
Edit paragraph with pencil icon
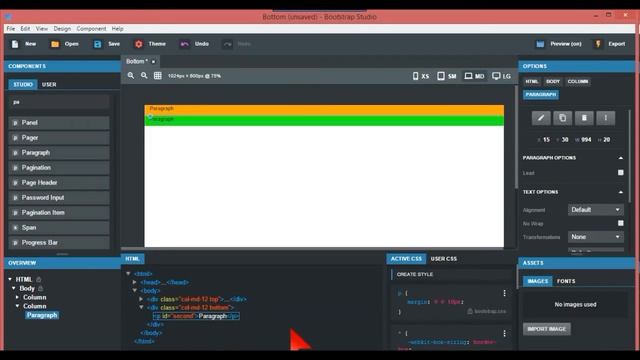coord(541,118)
